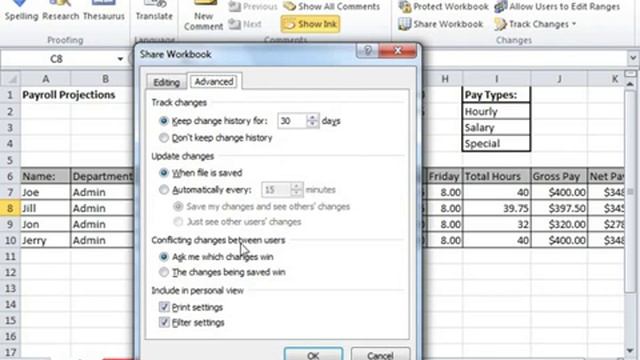The width and height of the screenshot is (640, 360).
Task: Select column A header
Action: [x=45, y=79]
